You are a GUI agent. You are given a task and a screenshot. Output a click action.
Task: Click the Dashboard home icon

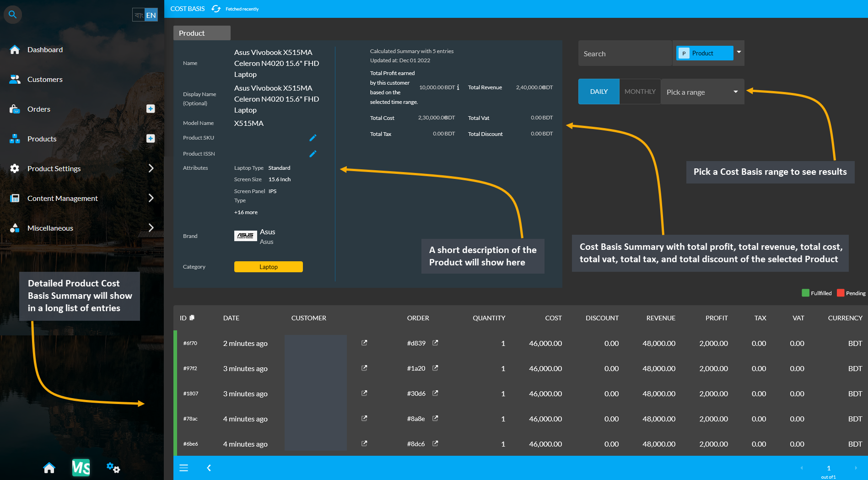click(15, 49)
